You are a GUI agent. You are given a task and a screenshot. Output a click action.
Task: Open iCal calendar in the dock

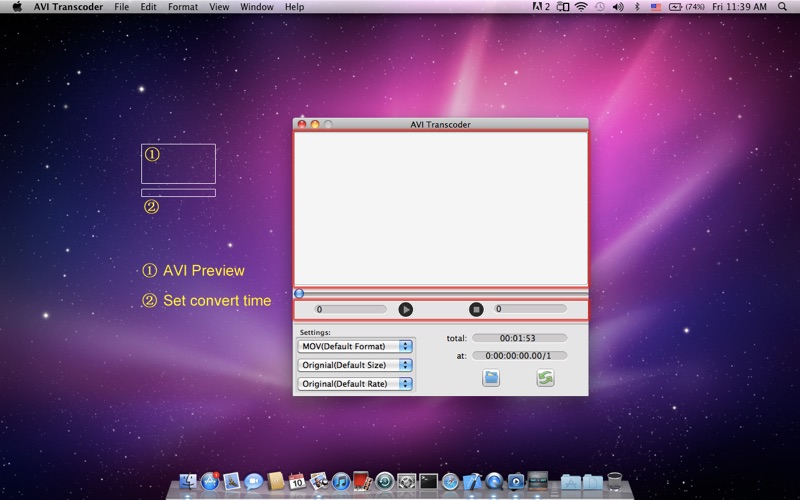click(x=297, y=481)
